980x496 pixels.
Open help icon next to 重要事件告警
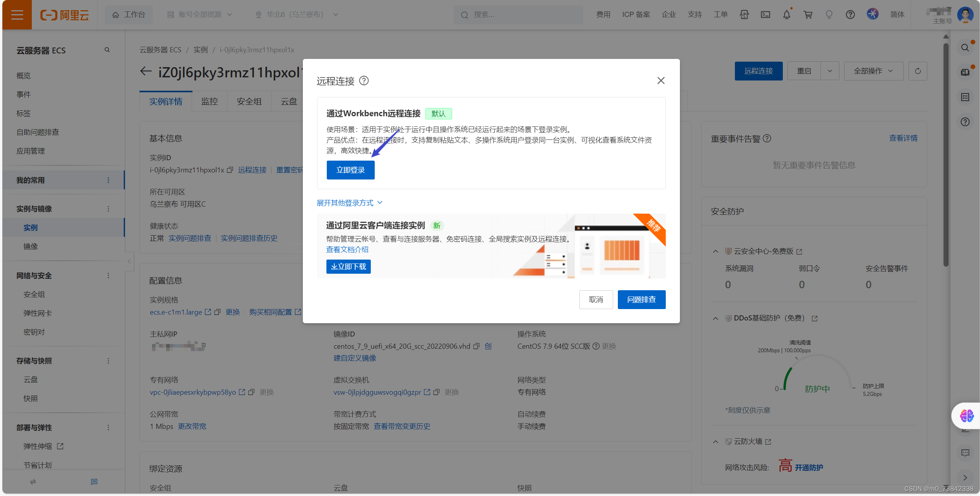[767, 139]
